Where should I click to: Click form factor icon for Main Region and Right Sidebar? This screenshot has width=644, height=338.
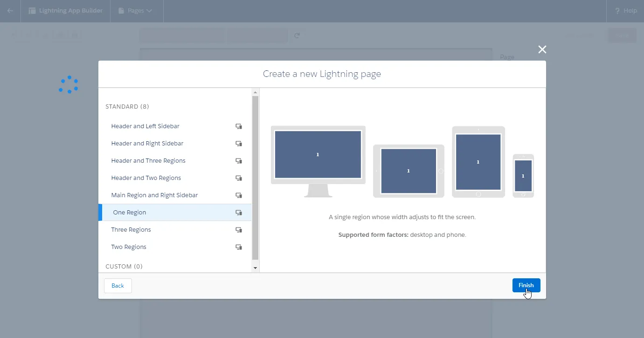[239, 195]
